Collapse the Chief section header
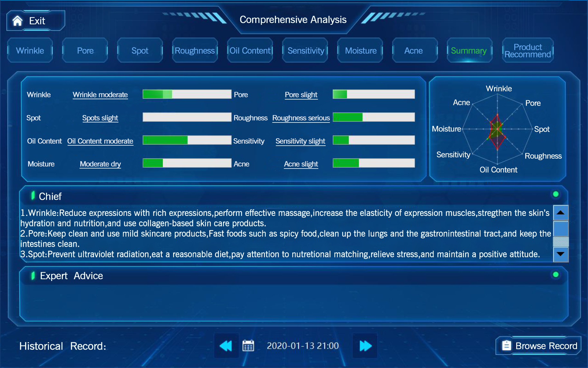The image size is (588, 368). click(x=50, y=196)
